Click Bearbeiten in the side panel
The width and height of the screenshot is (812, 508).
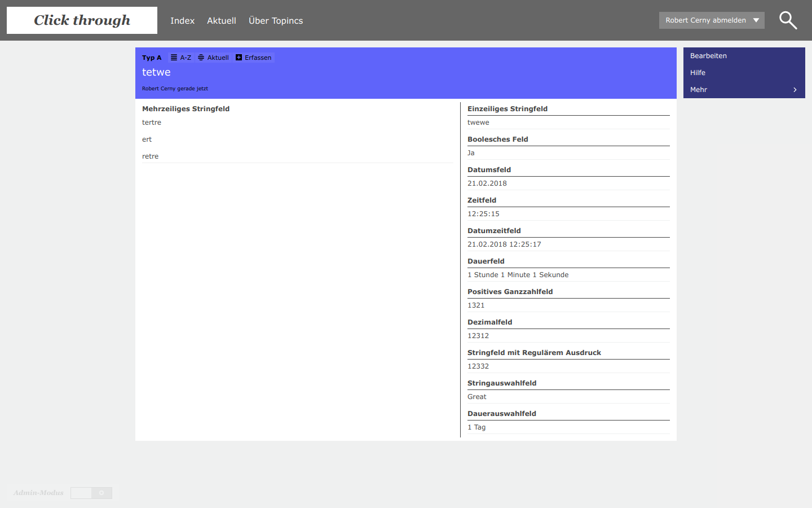pyautogui.click(x=708, y=56)
